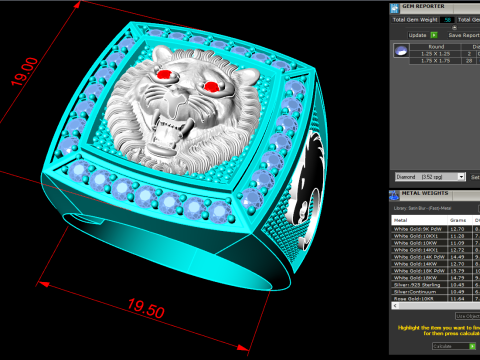Click the Calculate button
The image size is (480, 360).
[x=454, y=346]
